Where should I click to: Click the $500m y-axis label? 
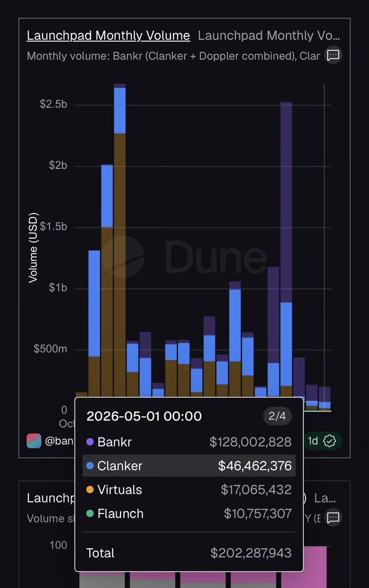(50, 350)
